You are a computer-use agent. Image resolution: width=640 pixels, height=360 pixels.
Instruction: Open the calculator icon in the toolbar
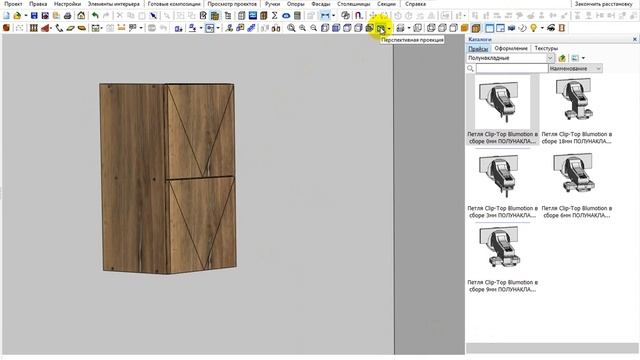pyautogui.click(x=297, y=16)
